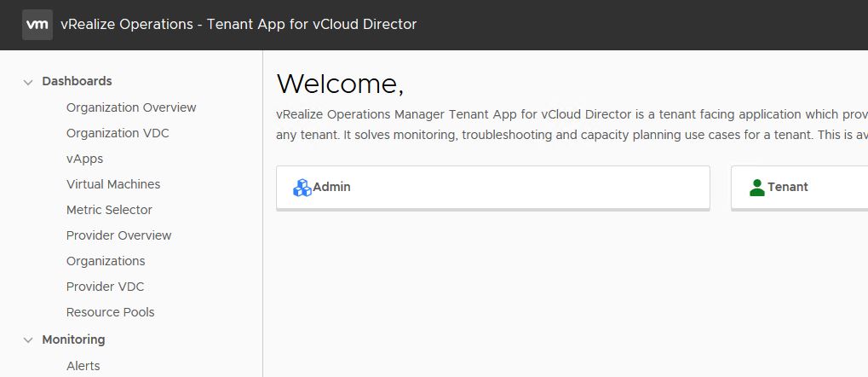This screenshot has height=377, width=868.
Task: Go to the vApps dashboard
Action: pos(84,159)
